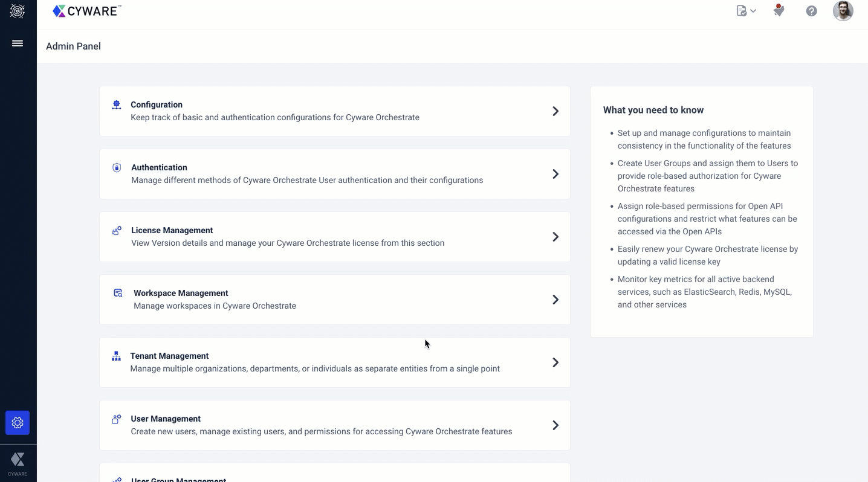Expand the Configuration row arrow

555,111
